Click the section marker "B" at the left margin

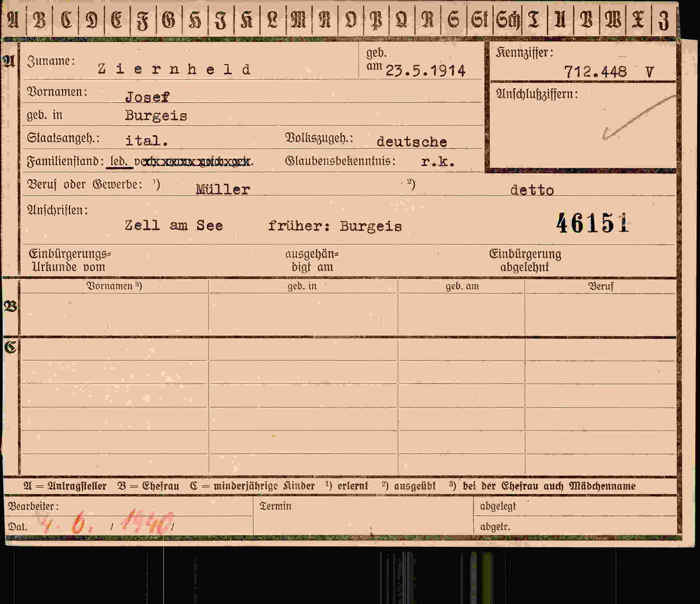click(10, 306)
